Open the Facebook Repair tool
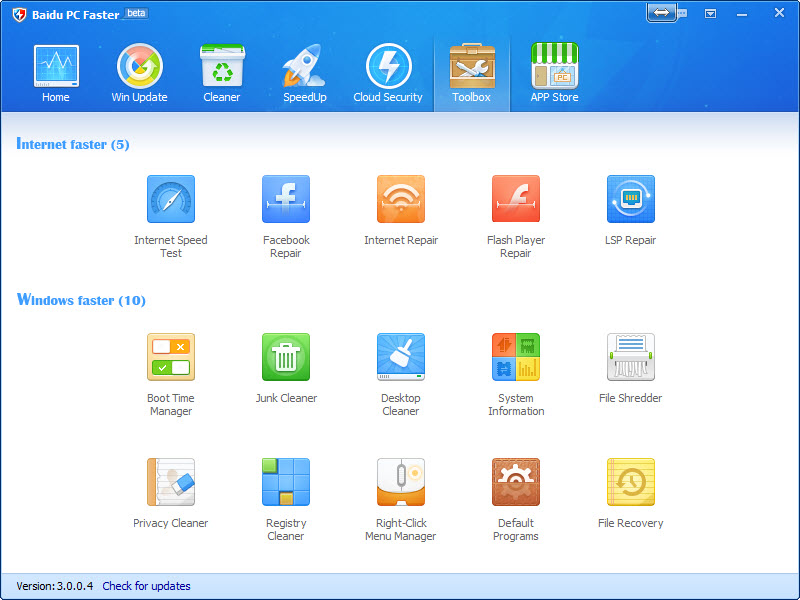The width and height of the screenshot is (800, 600). click(286, 199)
